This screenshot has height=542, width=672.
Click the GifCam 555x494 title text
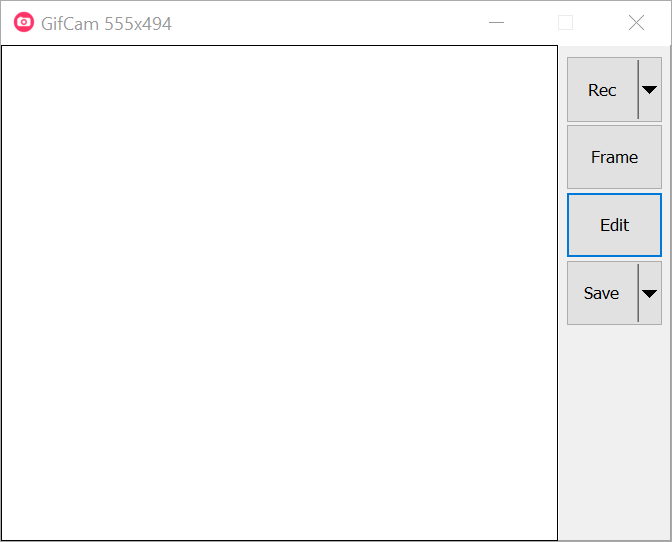(x=106, y=23)
